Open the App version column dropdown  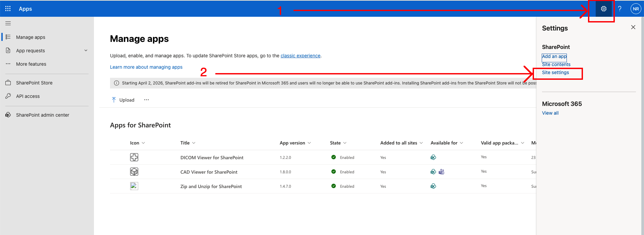(x=309, y=143)
